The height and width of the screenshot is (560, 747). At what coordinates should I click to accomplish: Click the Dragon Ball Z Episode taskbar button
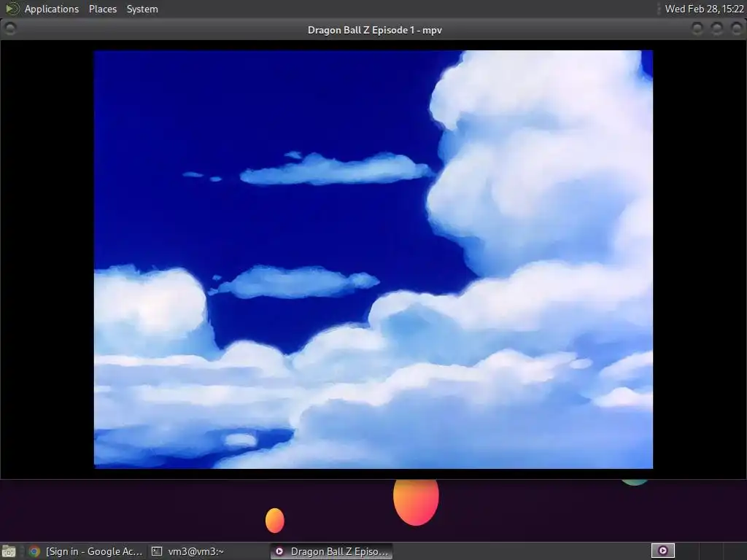tap(332, 551)
